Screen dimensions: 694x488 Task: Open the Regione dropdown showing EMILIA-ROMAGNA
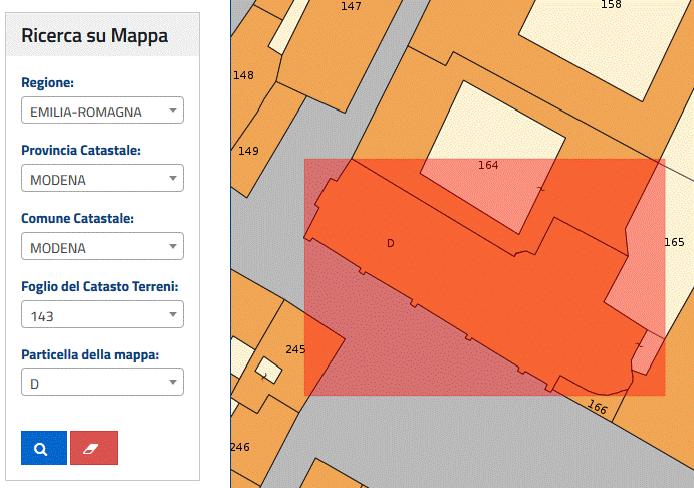pyautogui.click(x=102, y=110)
